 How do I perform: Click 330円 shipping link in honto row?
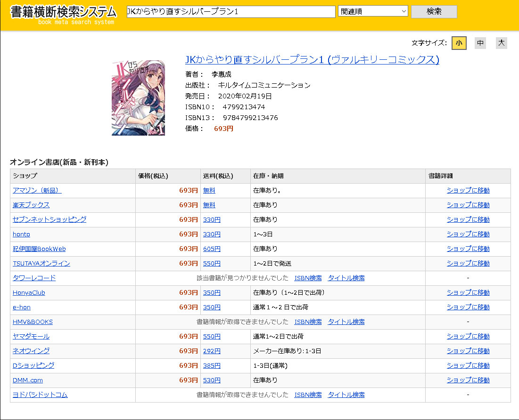[x=212, y=234]
